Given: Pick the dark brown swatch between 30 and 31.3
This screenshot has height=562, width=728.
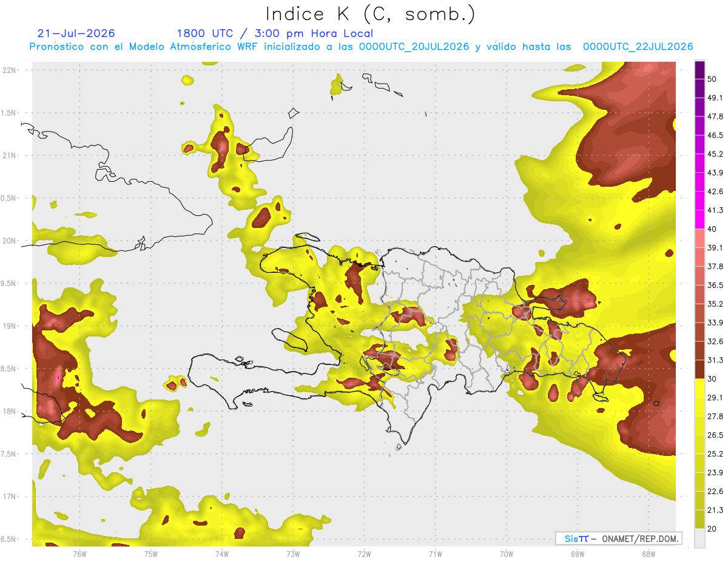Looking at the screenshot, I should click(x=699, y=369).
